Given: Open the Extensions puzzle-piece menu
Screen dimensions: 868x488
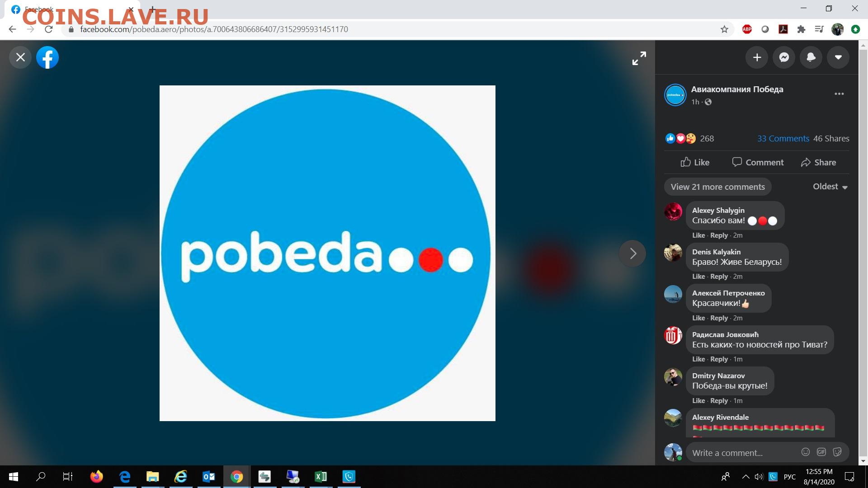Looking at the screenshot, I should (x=801, y=29).
